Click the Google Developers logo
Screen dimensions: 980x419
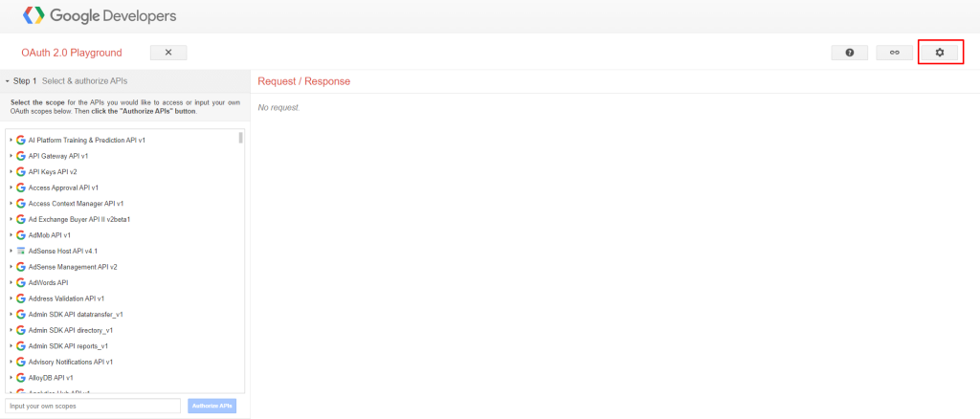100,16
